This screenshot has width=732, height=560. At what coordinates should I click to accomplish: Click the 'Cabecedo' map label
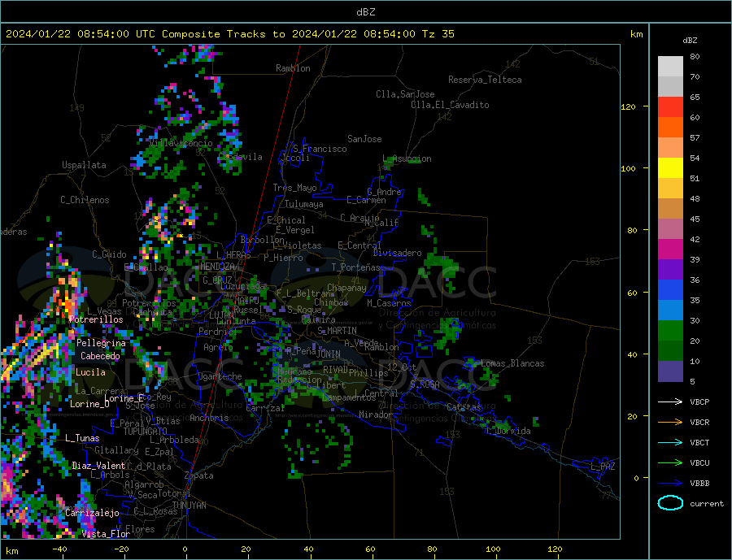tap(100, 356)
